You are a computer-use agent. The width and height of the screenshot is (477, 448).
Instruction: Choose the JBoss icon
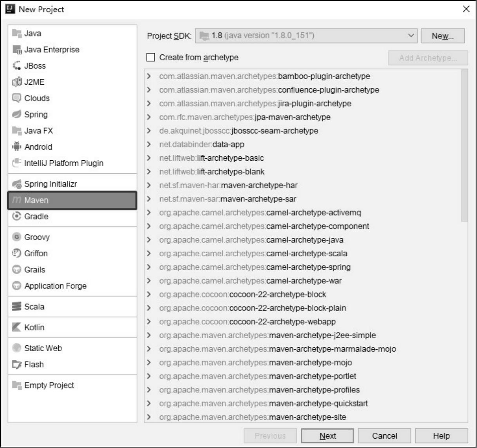point(16,66)
